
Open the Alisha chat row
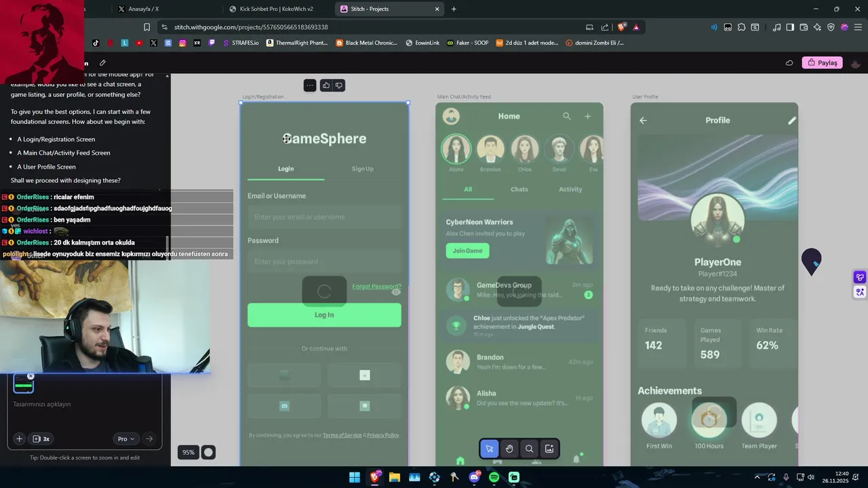(x=519, y=398)
